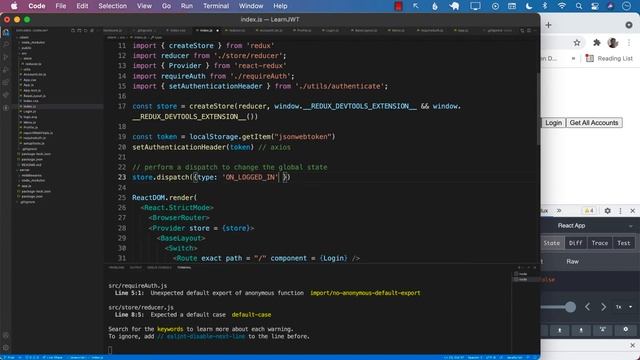Switch to the PROBLEMS panel tab
The width and height of the screenshot is (640, 360).
click(x=116, y=268)
